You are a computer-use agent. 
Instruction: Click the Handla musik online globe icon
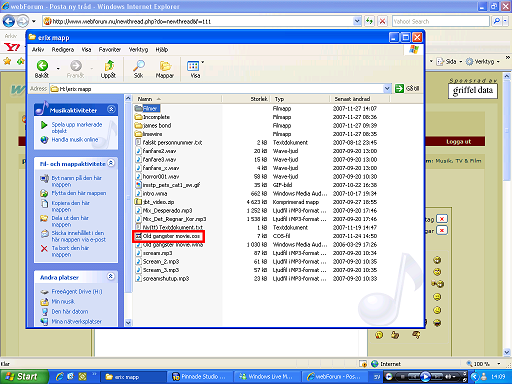pos(44,140)
